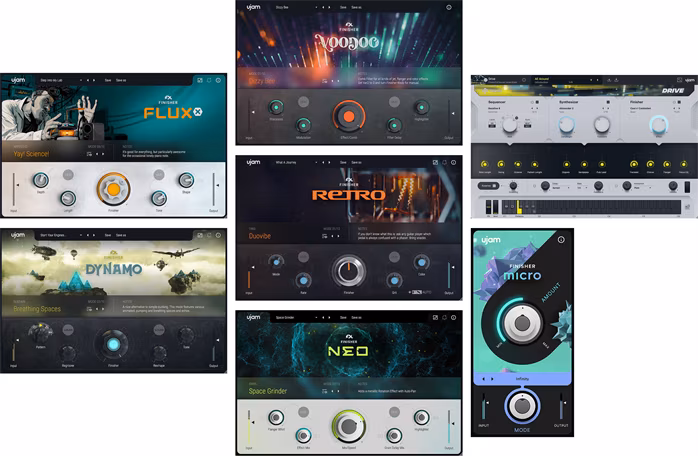Click the orange Finisher knob in Flux
698x456 pixels.
click(x=114, y=189)
